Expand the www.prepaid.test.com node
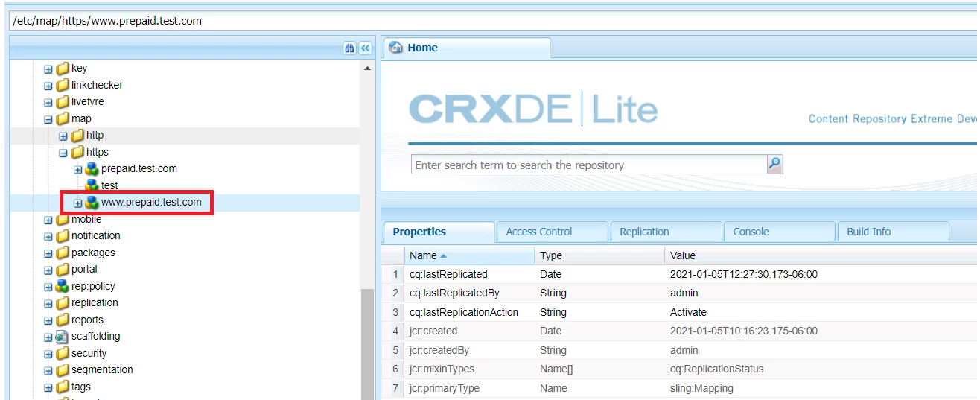The image size is (980, 400). tap(78, 203)
